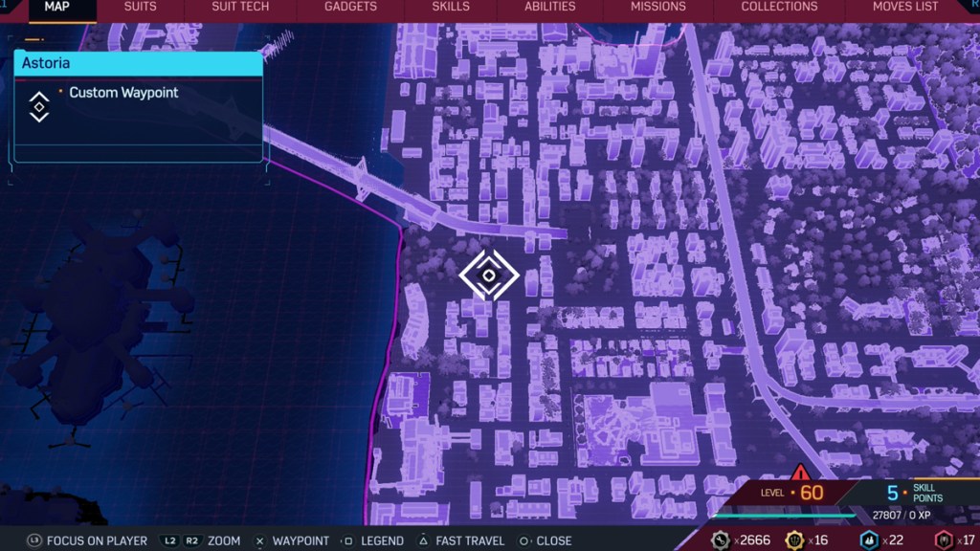View the Collections tab
Viewport: 980px width, 551px height.
pos(779,7)
